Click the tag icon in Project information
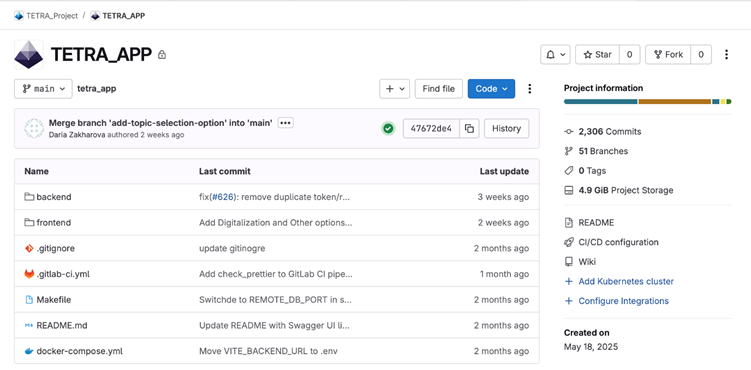The width and height of the screenshot is (751, 370). pyautogui.click(x=569, y=171)
